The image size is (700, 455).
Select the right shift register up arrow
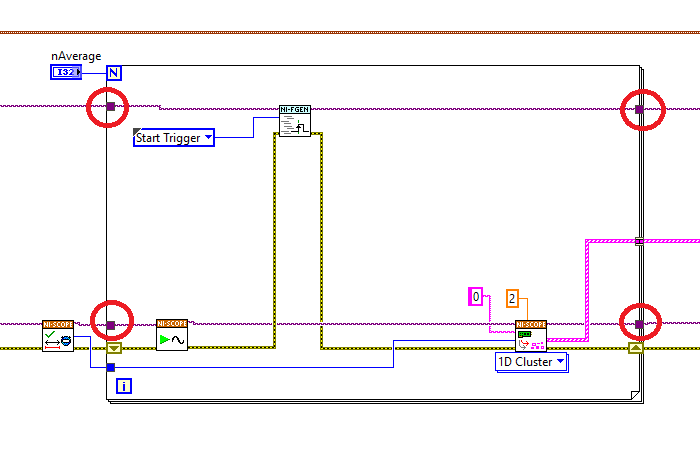[636, 348]
